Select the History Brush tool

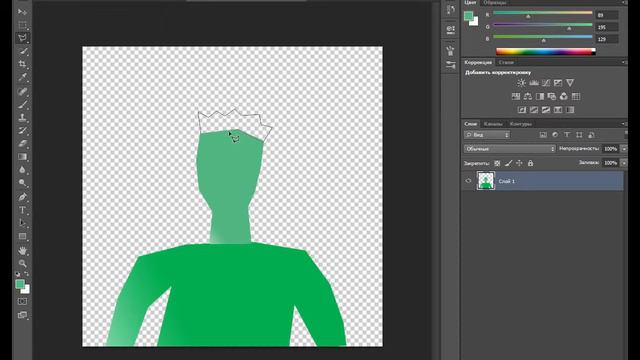tap(22, 131)
